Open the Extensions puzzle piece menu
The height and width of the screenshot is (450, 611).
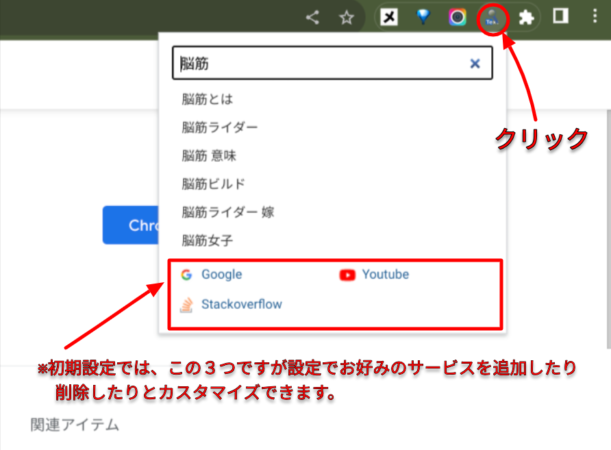coord(525,17)
